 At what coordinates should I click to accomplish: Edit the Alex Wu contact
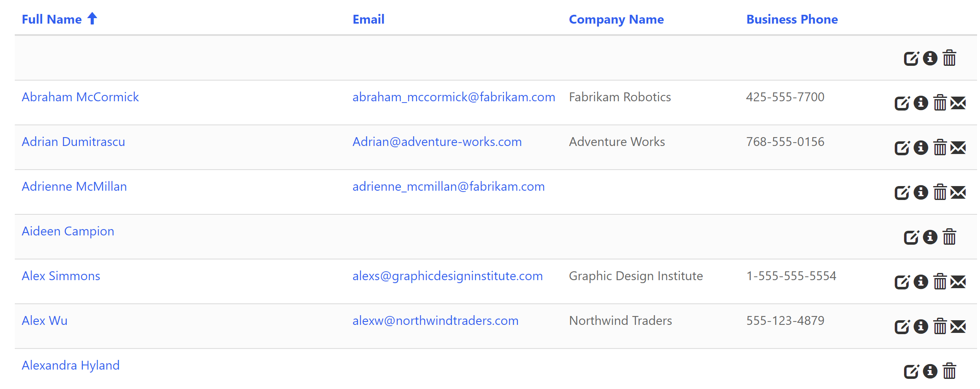click(902, 327)
